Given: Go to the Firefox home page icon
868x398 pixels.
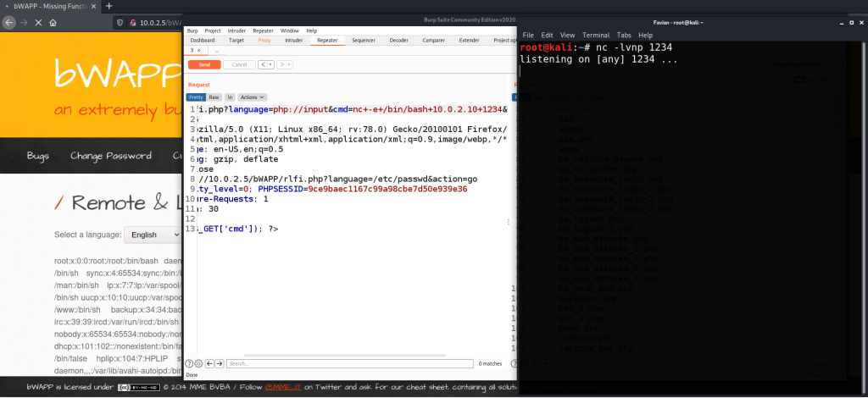Looking at the screenshot, I should [x=52, y=22].
